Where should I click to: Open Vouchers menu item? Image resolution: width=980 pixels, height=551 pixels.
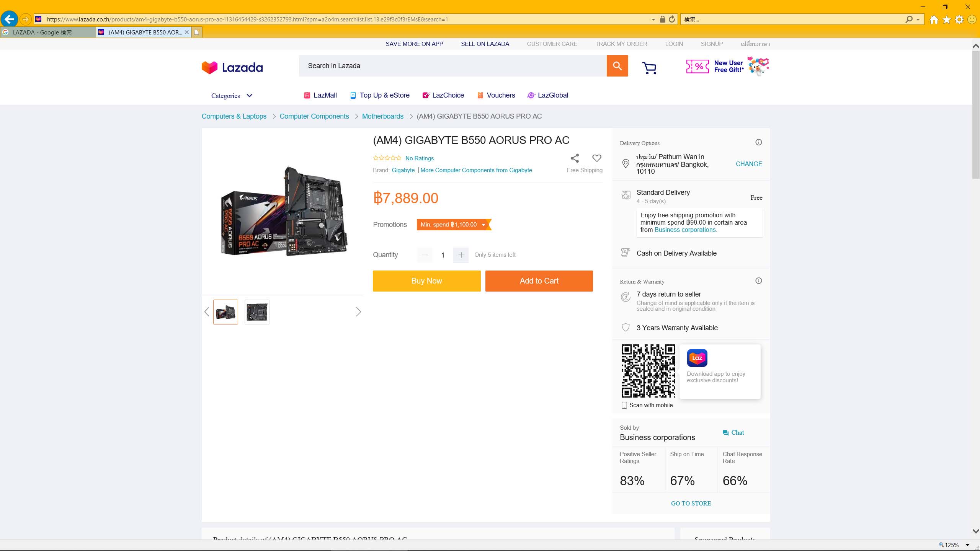click(x=496, y=95)
